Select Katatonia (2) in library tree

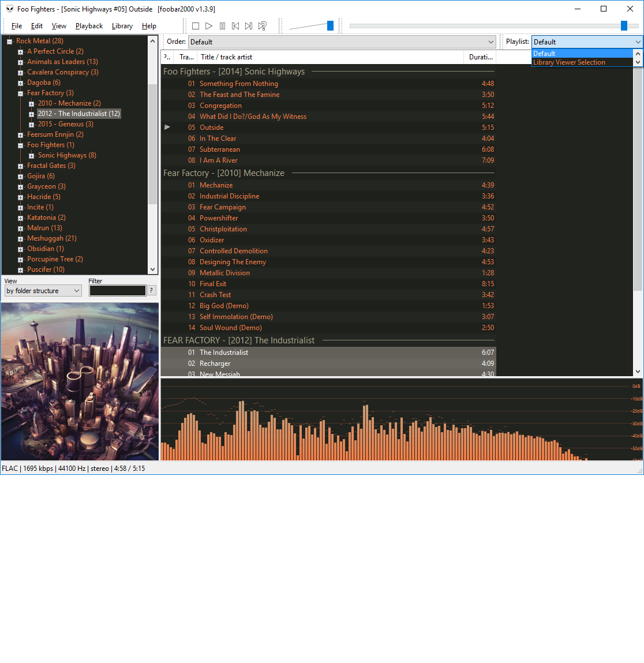coord(47,218)
